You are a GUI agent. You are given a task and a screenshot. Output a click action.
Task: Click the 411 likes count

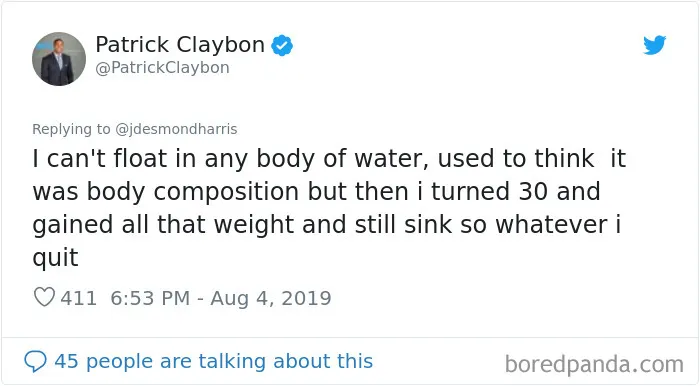(x=79, y=298)
